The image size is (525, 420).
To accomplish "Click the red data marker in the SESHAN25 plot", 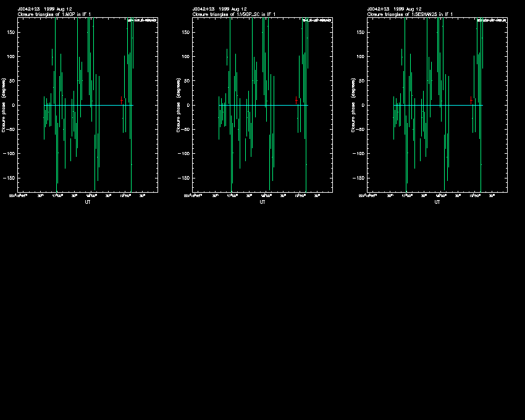I will coord(471,100).
